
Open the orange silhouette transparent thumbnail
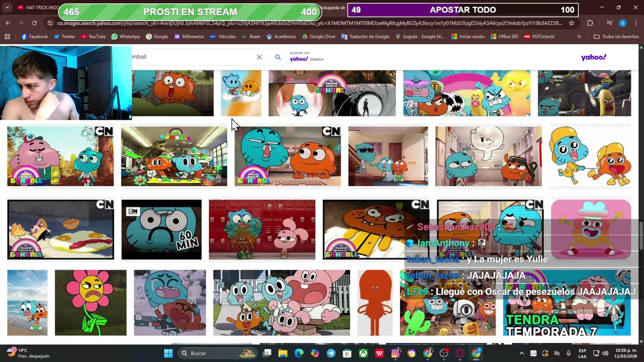(x=375, y=303)
